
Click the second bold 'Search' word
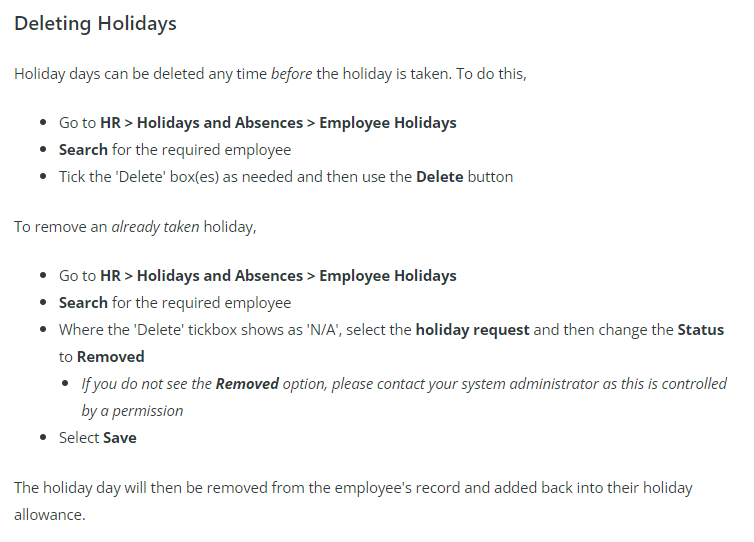click(83, 303)
